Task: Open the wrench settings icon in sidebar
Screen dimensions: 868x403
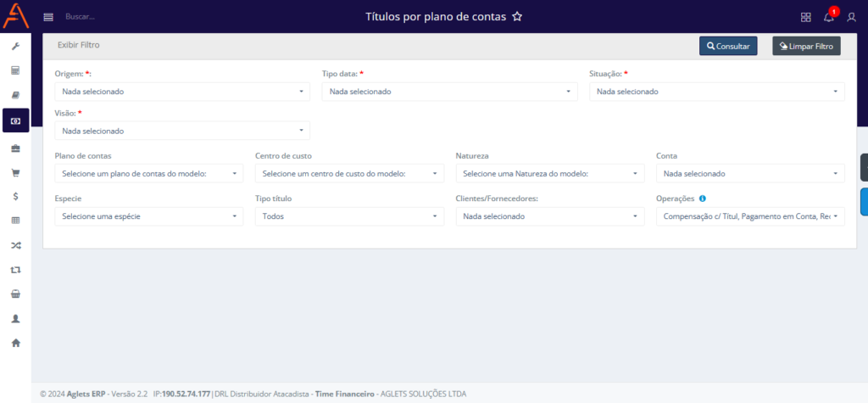Action: [15, 46]
